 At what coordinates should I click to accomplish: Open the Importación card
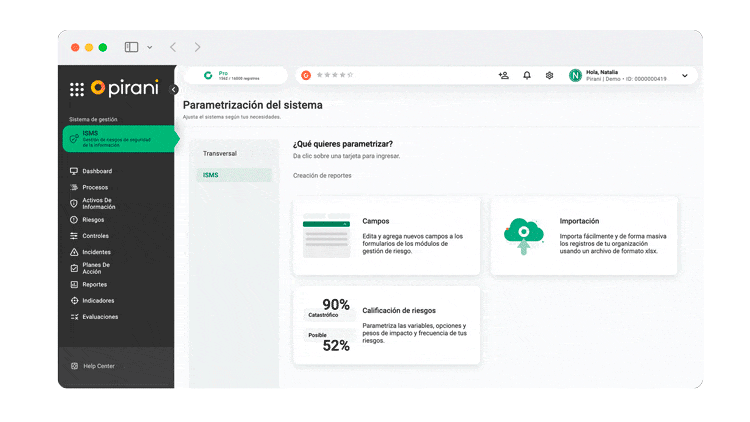583,236
